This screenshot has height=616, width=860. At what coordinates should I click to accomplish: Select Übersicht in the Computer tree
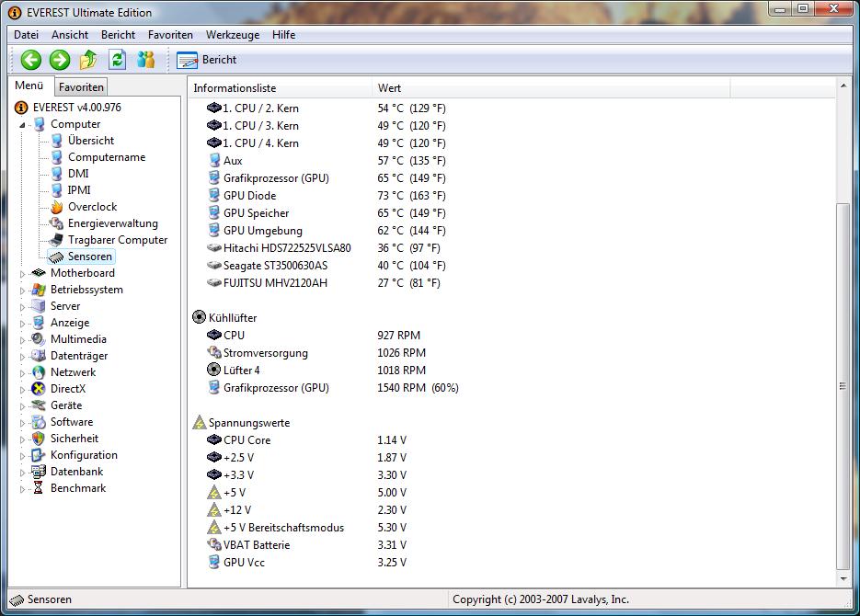click(x=91, y=141)
